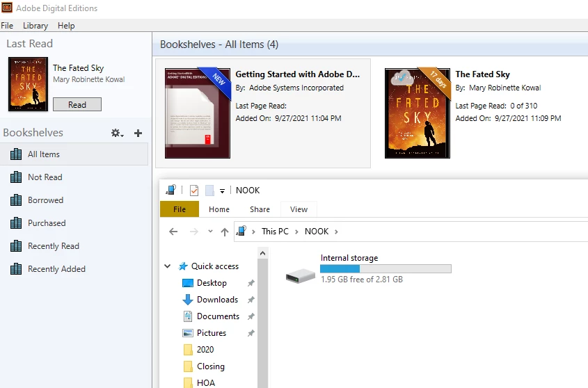Switch to the Share ribbon tab
Screen dimensions: 588x388
[260, 209]
